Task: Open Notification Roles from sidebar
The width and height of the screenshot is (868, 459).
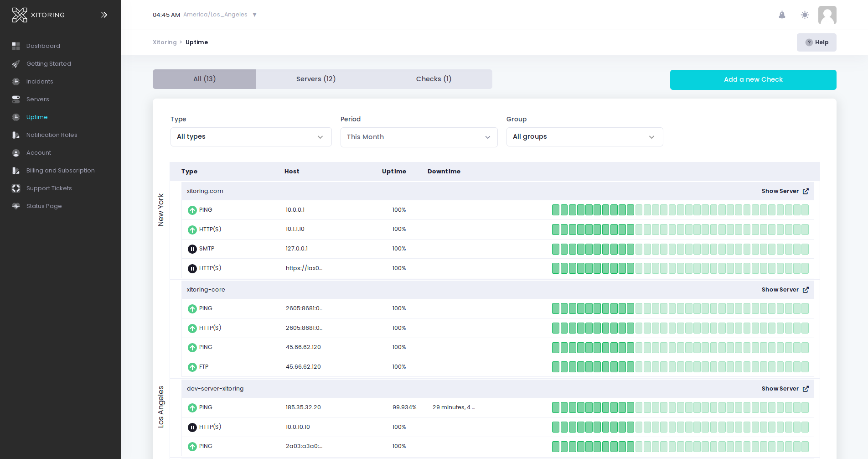Action: pos(52,135)
